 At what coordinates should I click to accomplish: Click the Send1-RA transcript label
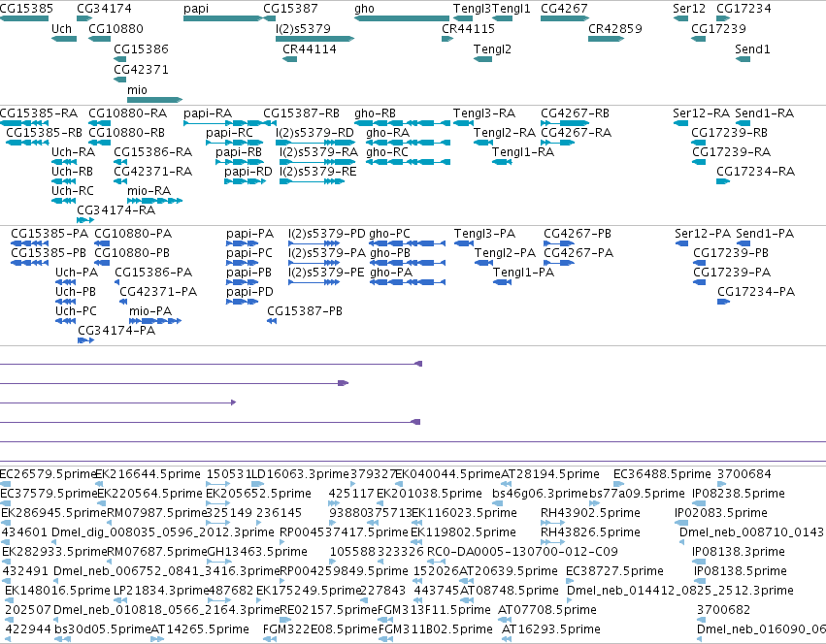765,113
